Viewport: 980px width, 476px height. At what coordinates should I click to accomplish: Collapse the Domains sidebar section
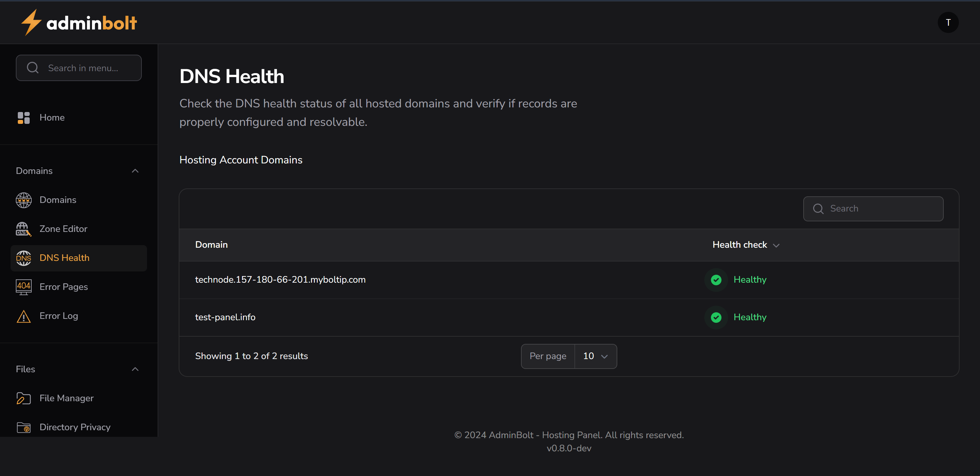(x=135, y=171)
